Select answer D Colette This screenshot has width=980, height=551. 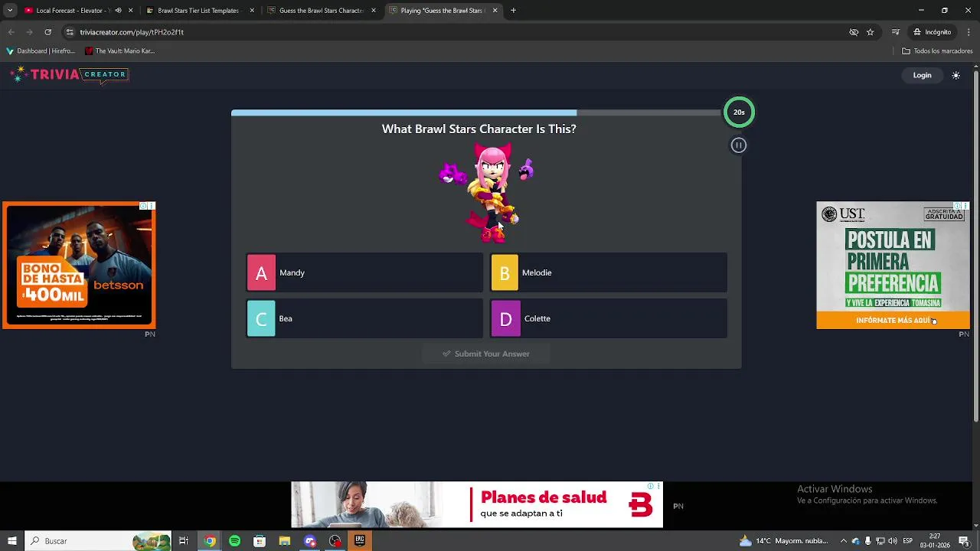tap(609, 318)
